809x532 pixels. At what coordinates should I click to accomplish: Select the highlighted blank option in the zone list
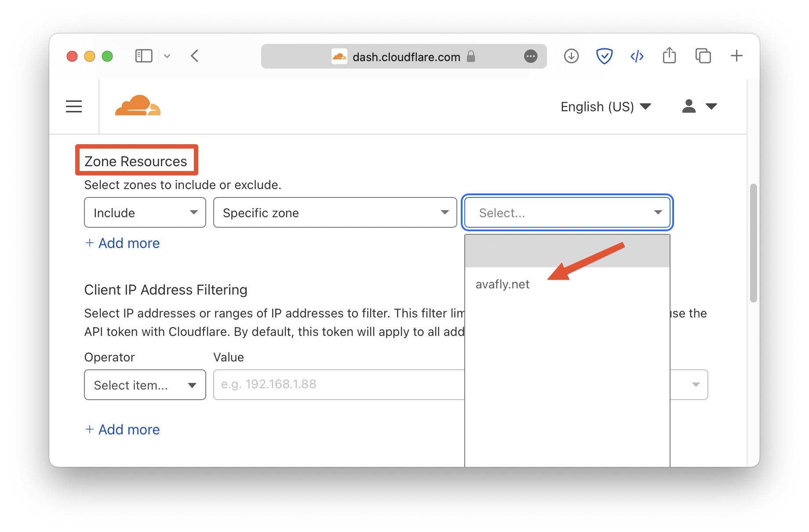(x=567, y=251)
